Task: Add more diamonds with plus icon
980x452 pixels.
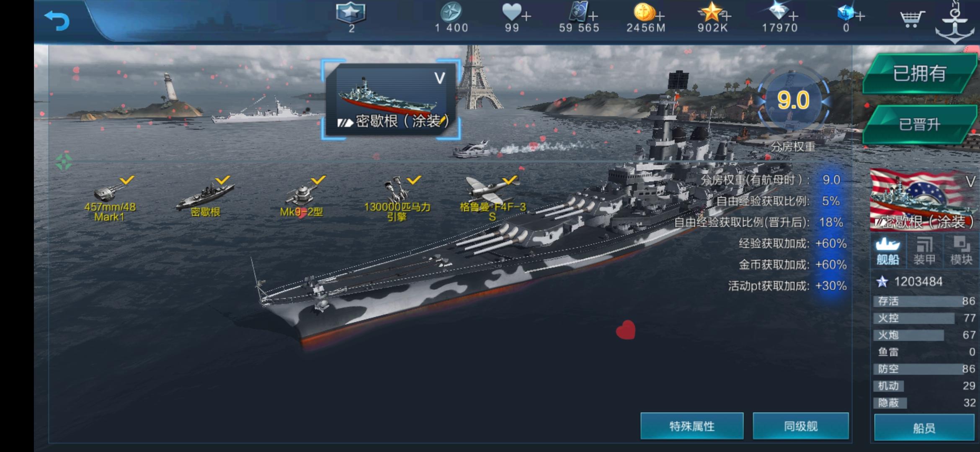Action: point(793,16)
